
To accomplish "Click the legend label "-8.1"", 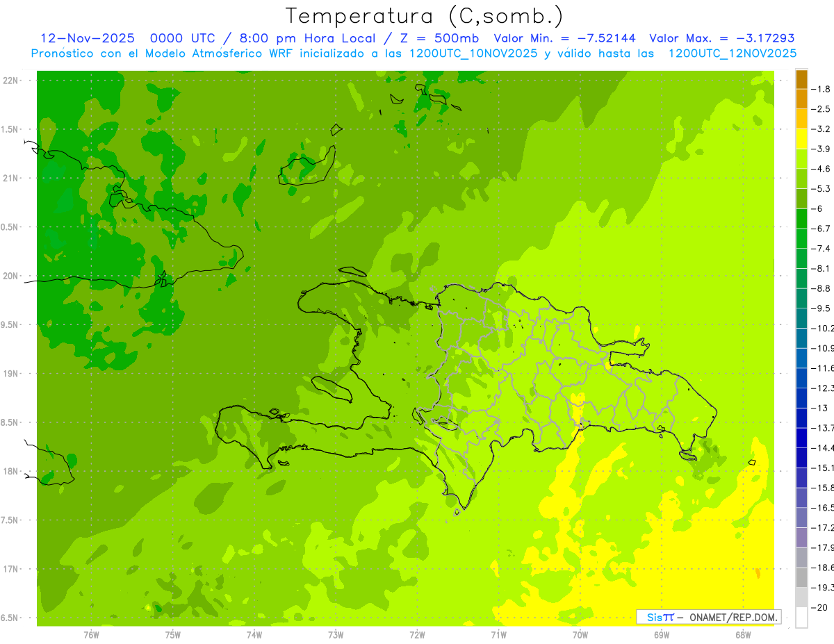I will [822, 268].
